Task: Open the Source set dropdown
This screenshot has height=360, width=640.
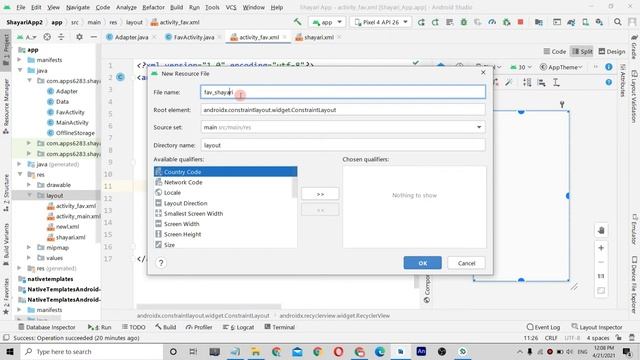Action: click(479, 127)
